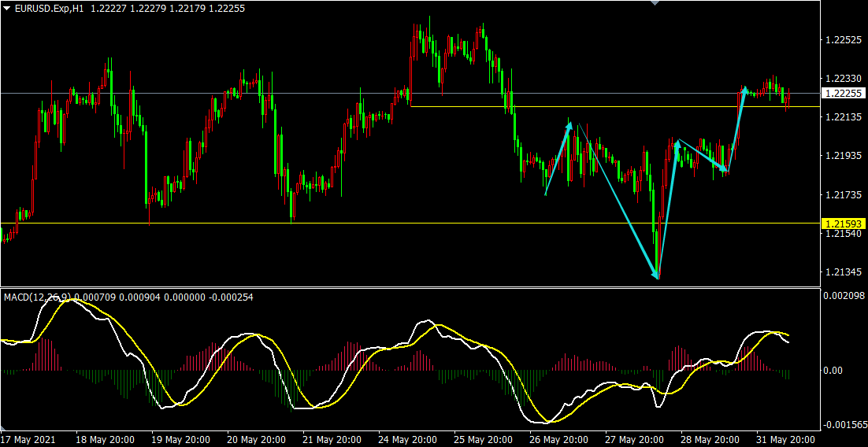Click the EURUSD.Exp,H1 chart title text

coord(51,7)
